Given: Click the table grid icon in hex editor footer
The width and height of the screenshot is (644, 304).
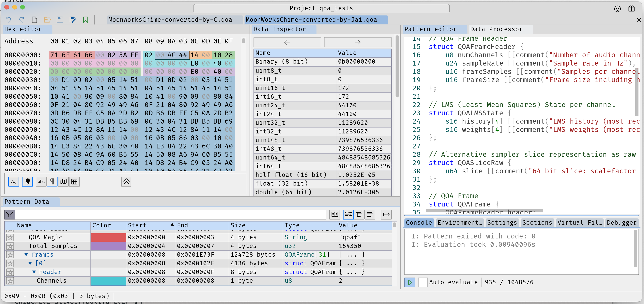Looking at the screenshot, I should pyautogui.click(x=74, y=182).
